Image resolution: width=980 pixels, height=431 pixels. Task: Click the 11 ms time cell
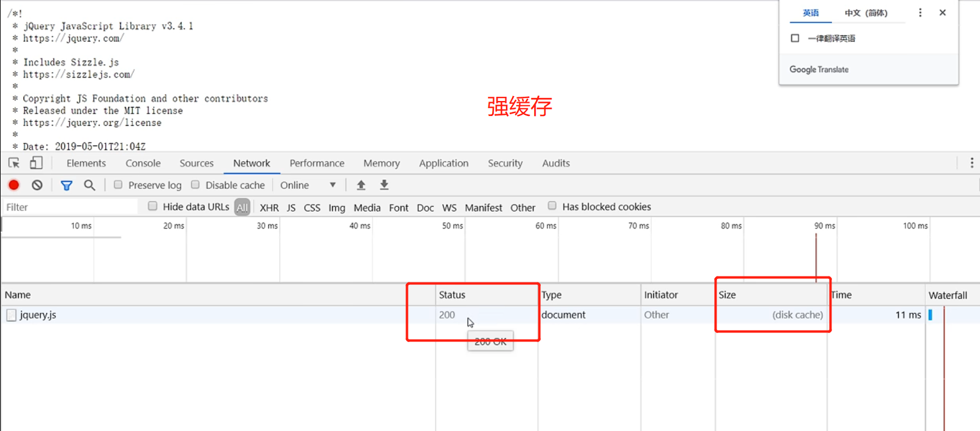(x=908, y=315)
